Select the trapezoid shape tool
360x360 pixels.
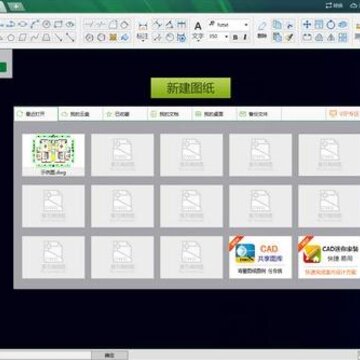tap(46, 37)
